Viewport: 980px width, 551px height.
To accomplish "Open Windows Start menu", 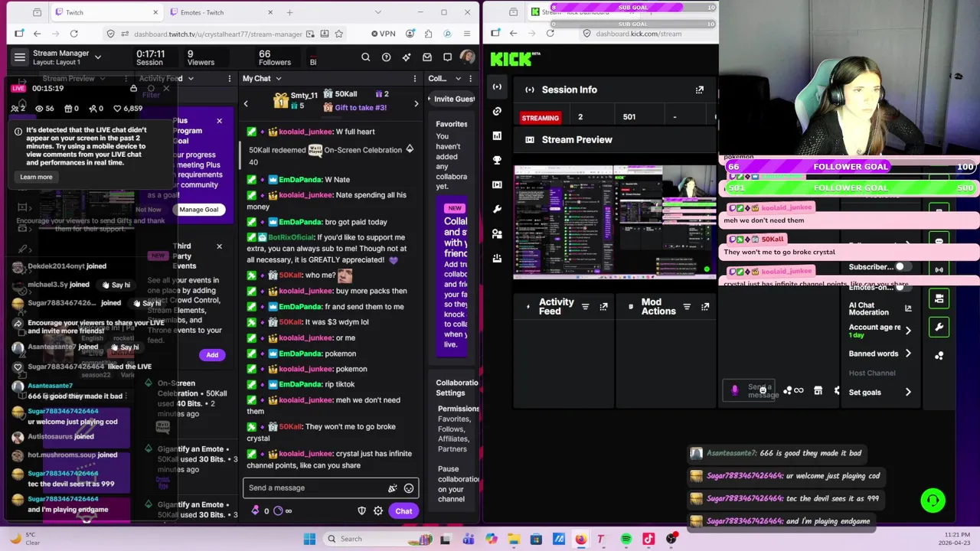I will [309, 539].
